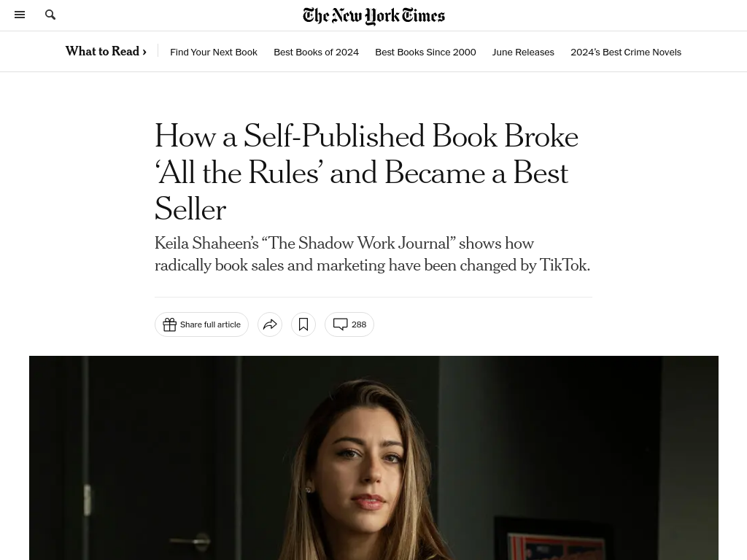Click the article subheading about TikTok

click(373, 254)
